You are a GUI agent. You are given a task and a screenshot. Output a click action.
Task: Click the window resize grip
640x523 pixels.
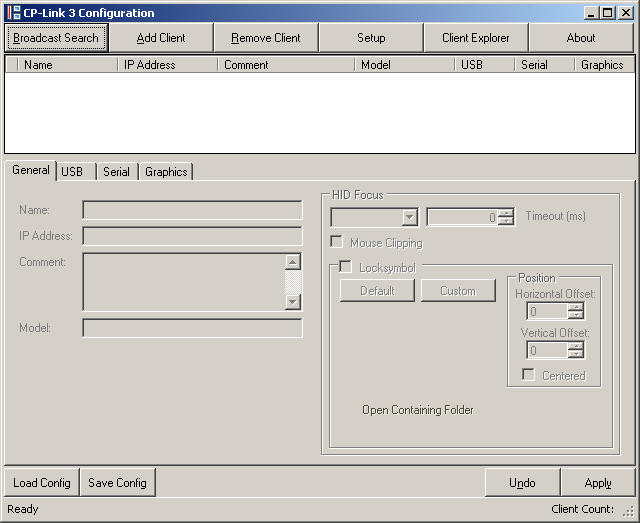(629, 512)
